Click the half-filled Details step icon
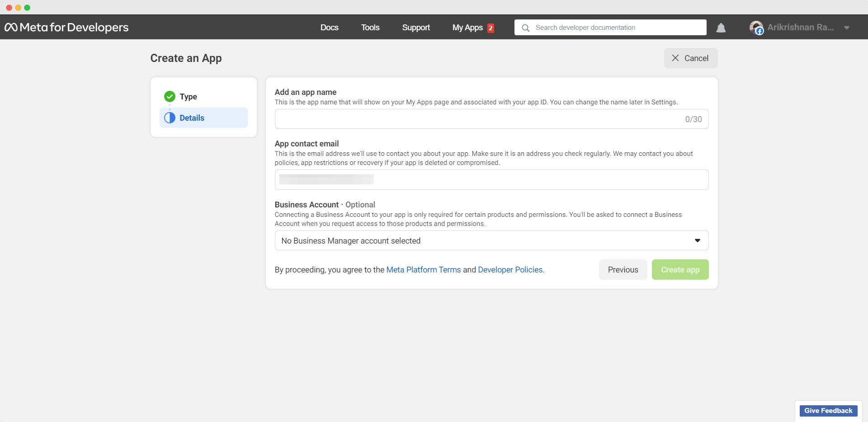Image resolution: width=868 pixels, height=422 pixels. (x=170, y=117)
